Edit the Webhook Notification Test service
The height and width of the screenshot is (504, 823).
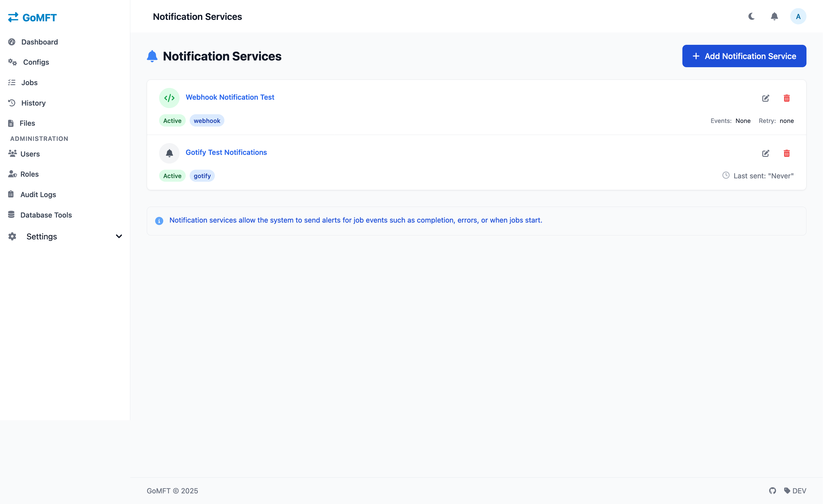[766, 98]
